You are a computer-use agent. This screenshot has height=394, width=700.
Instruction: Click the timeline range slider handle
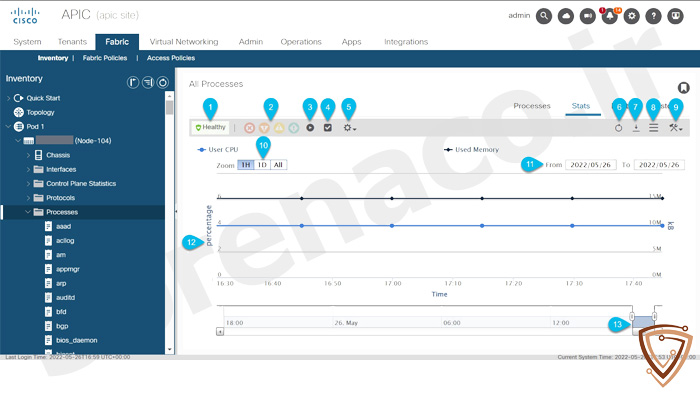(x=632, y=316)
